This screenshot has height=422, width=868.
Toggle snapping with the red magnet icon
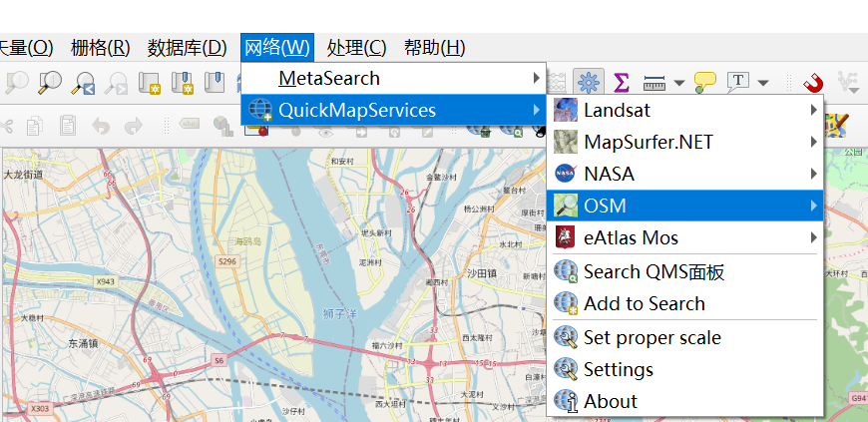pos(813,83)
